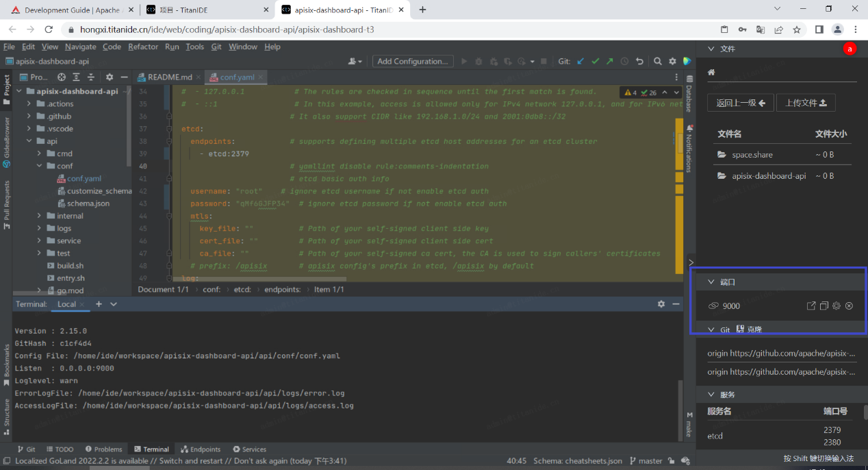Open Search Everywhere with the magnifier icon

(x=657, y=61)
